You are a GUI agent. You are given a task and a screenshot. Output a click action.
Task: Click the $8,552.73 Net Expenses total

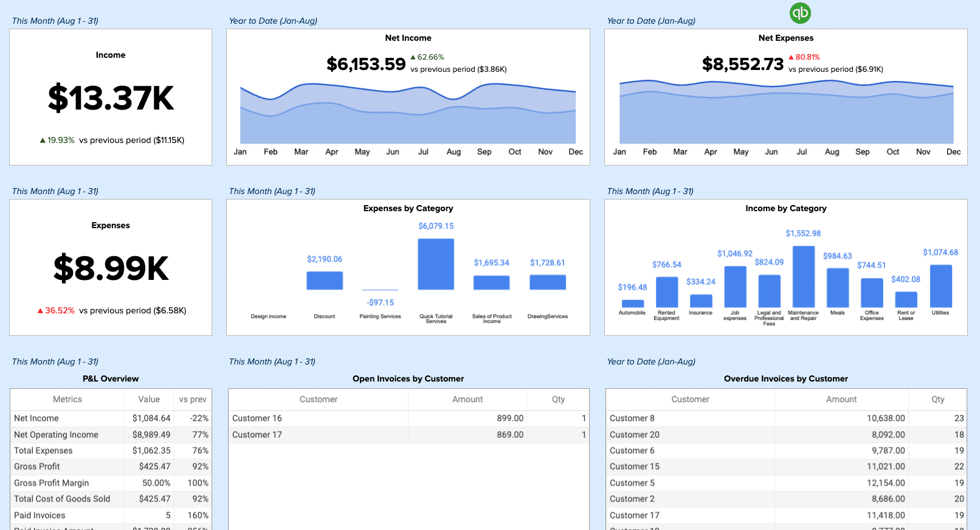tap(742, 64)
